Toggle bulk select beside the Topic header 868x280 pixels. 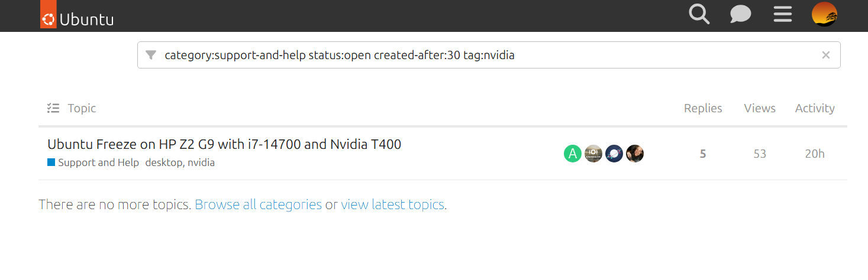pyautogui.click(x=53, y=108)
